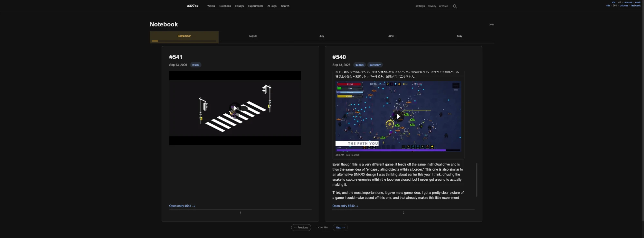The width and height of the screenshot is (644, 238).
Task: Click the music tag on entry #541
Action: coord(196,65)
